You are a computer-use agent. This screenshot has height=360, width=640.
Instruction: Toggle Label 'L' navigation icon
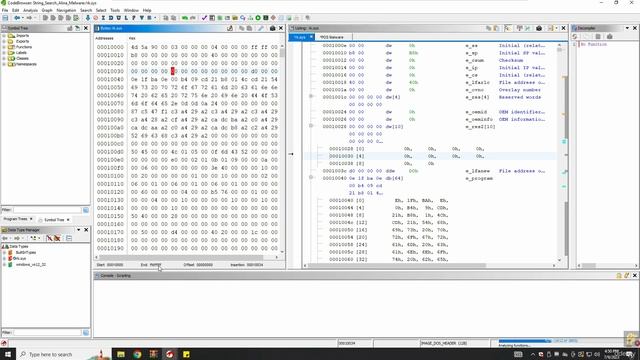coord(126,18)
